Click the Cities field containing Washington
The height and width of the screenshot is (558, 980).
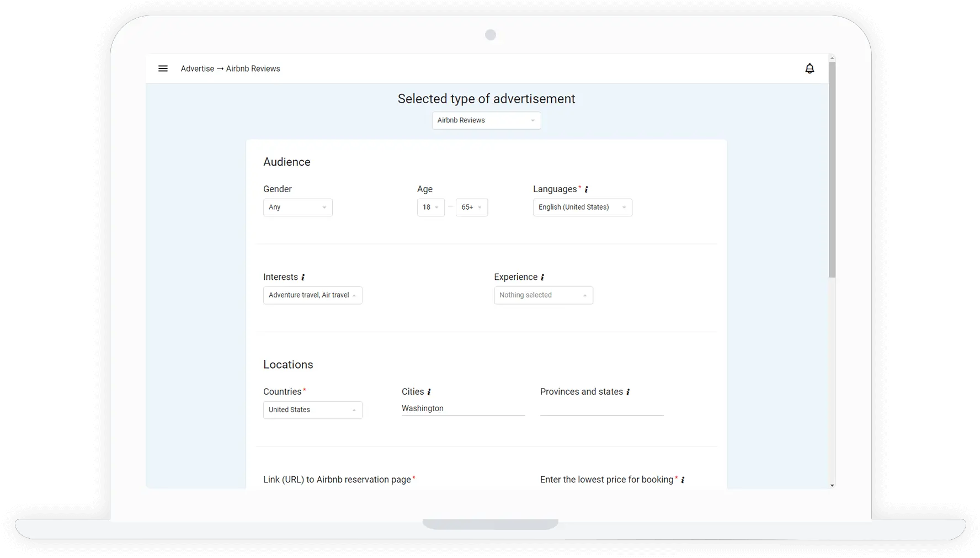463,408
